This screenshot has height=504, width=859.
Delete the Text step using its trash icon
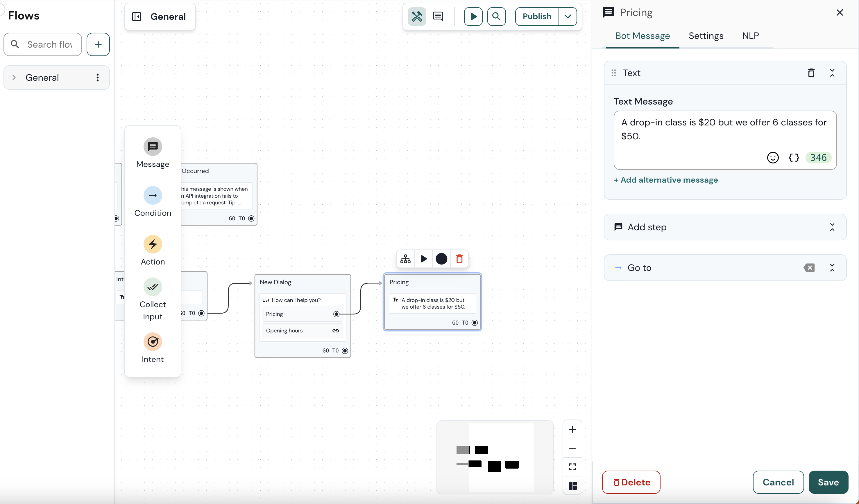(811, 73)
